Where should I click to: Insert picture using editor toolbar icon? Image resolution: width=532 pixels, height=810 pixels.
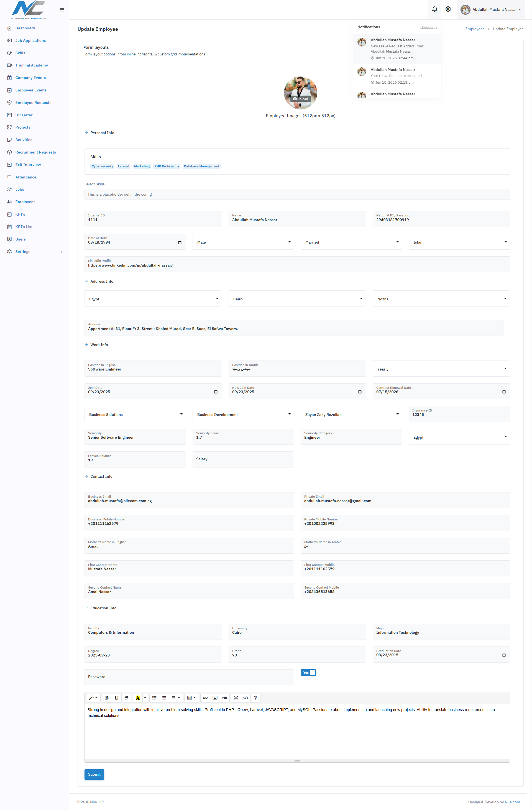215,698
